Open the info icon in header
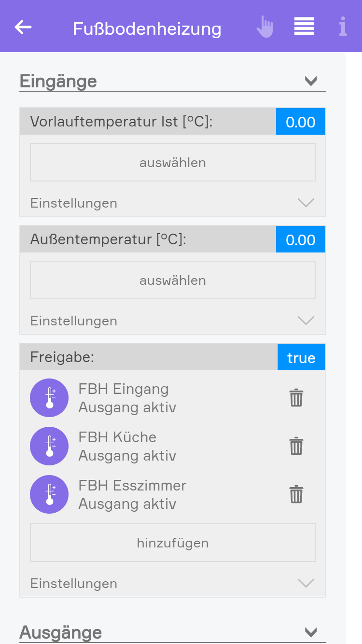This screenshot has width=362, height=644. pos(343,27)
